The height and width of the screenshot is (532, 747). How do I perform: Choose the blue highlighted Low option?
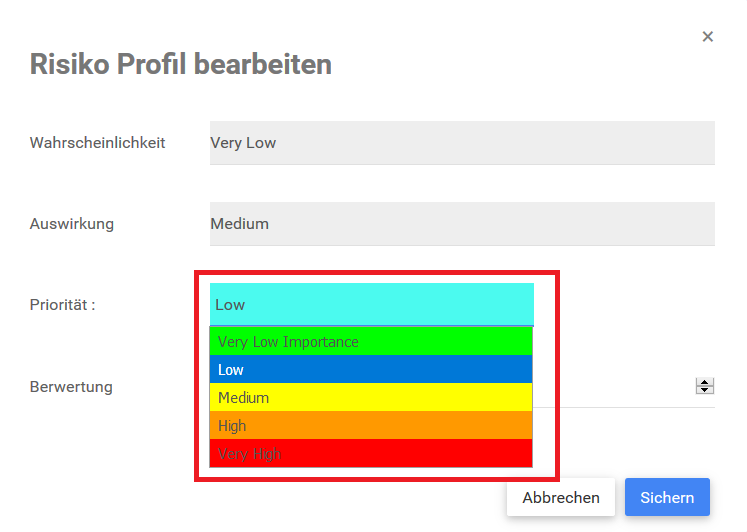click(371, 370)
